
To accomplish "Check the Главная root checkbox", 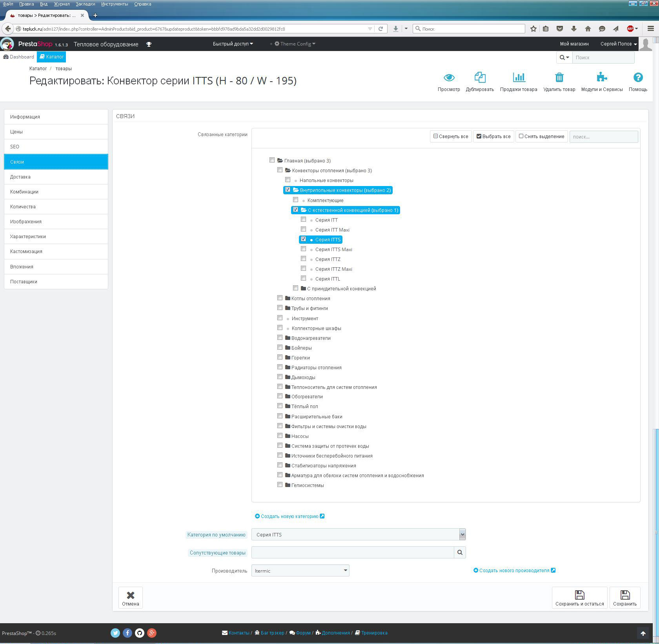I will (272, 160).
